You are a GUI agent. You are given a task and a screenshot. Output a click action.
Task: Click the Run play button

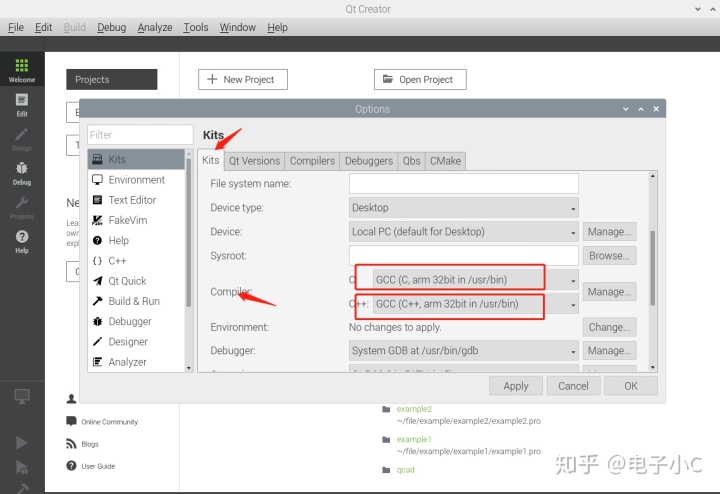(22, 443)
